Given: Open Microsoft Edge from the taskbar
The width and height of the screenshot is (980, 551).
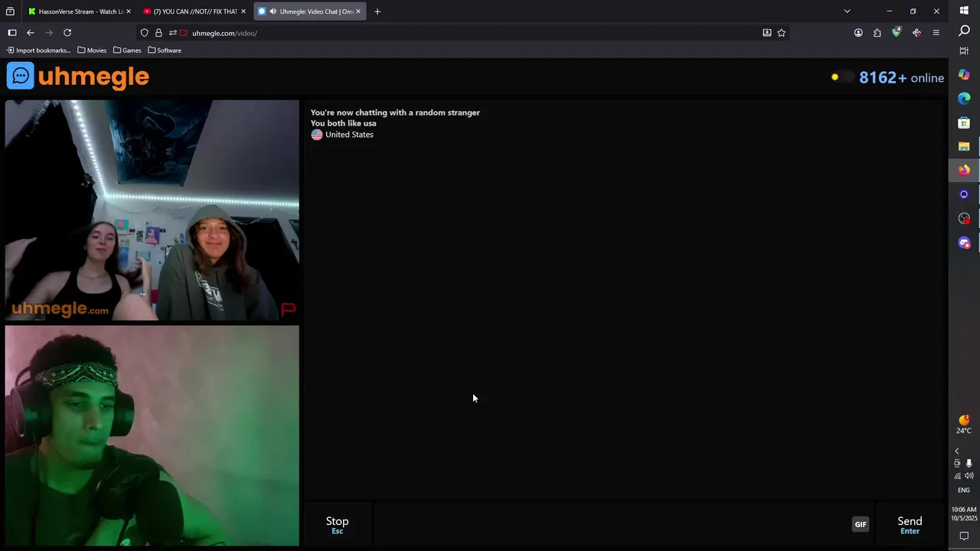Looking at the screenshot, I should [x=964, y=98].
